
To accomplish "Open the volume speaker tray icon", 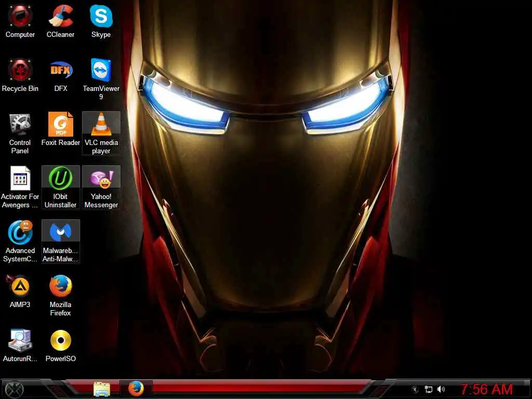I will pos(441,389).
